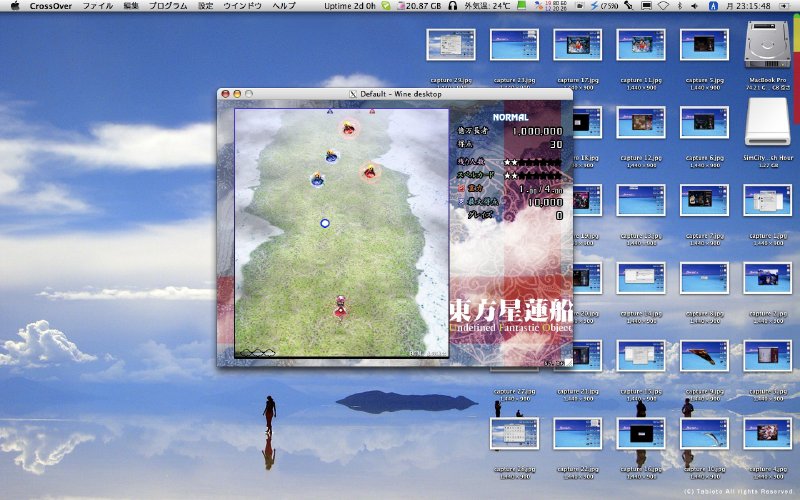The height and width of the screenshot is (500, 800).
Task: Open the Apple menu
Action: (15, 6)
